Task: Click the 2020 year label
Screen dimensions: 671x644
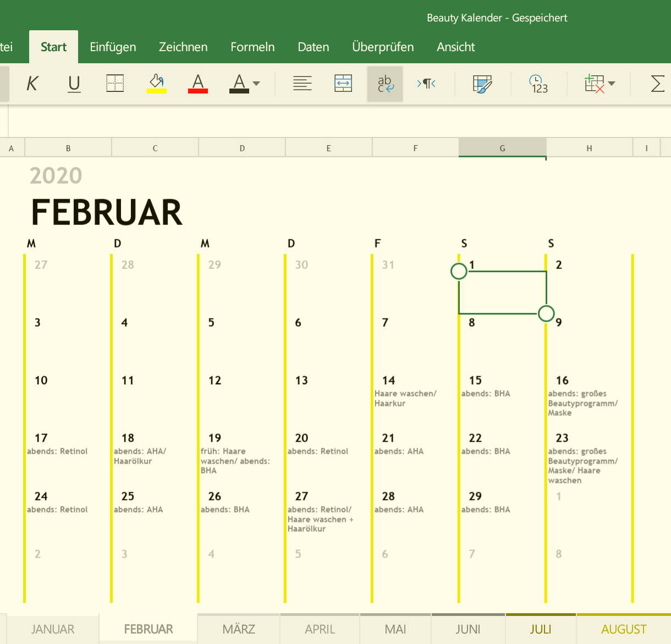Action: point(56,176)
